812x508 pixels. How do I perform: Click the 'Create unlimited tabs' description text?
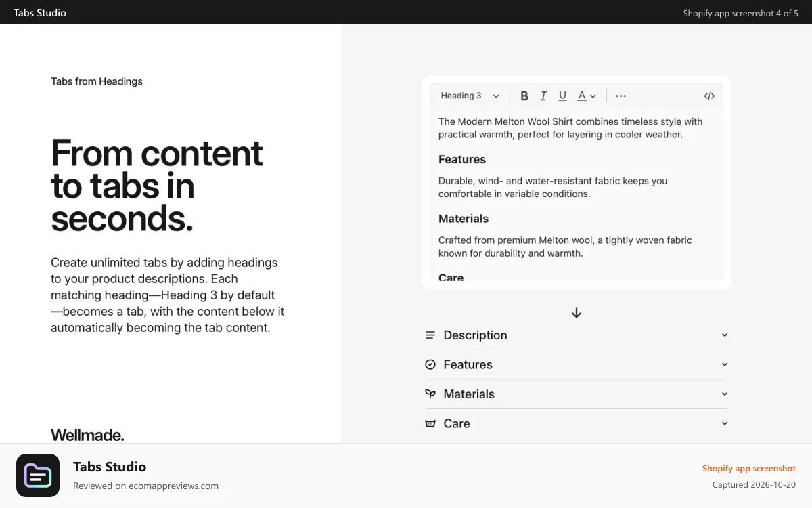pos(168,295)
